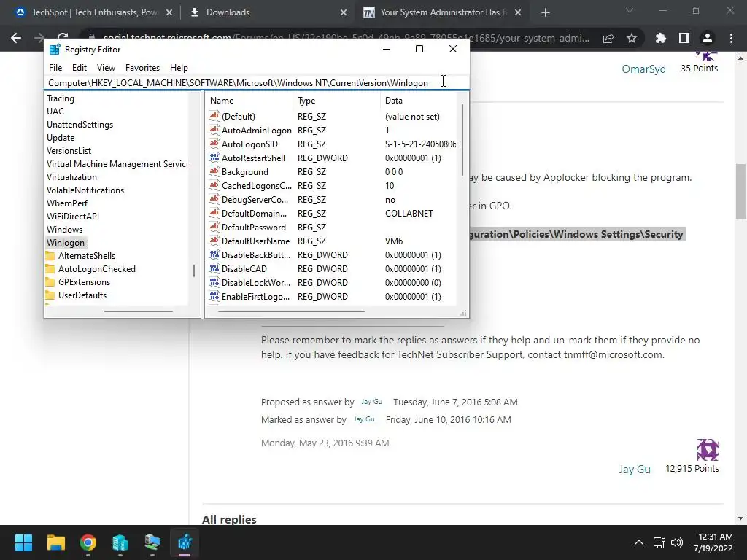Select the DisableBackButt... DWORD icon
747x560 pixels.
click(214, 254)
